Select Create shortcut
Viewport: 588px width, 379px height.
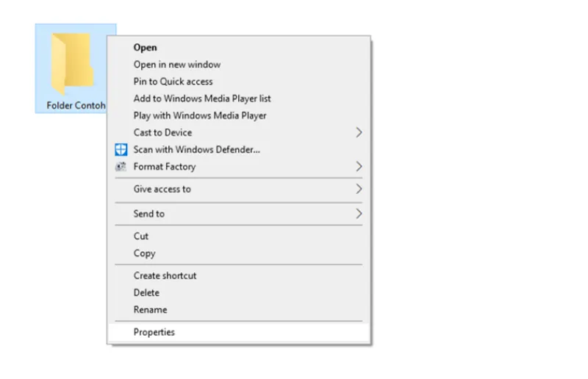coord(238,275)
